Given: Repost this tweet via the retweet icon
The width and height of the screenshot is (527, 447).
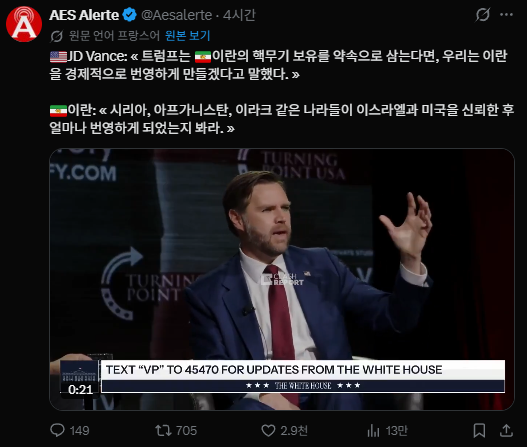Looking at the screenshot, I should [x=163, y=430].
